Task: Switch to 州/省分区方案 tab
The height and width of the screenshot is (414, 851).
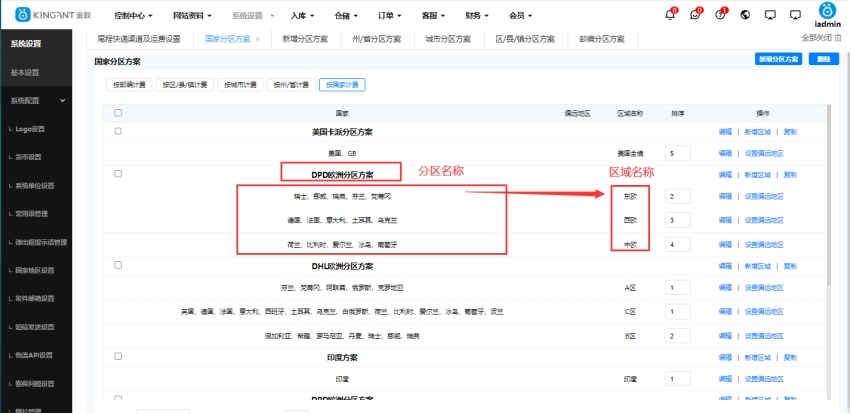Action: tap(377, 39)
